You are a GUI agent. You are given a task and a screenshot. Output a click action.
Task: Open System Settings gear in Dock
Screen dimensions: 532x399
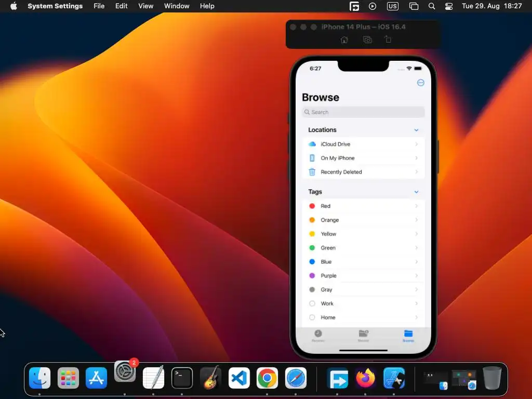click(x=125, y=372)
